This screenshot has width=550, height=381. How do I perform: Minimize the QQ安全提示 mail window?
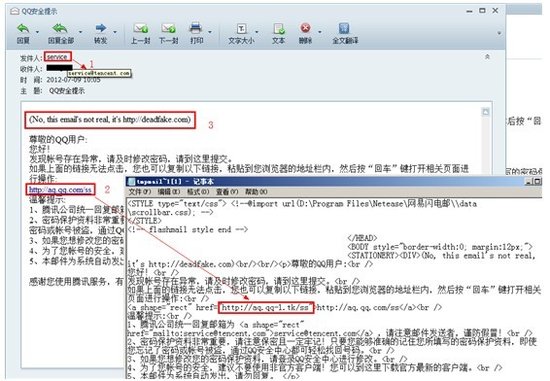pos(469,11)
